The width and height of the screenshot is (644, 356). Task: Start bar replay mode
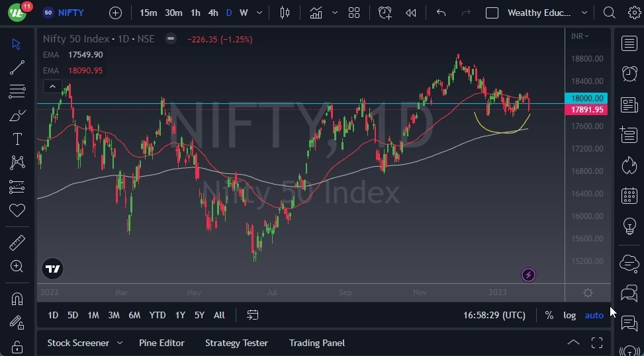[x=411, y=13]
